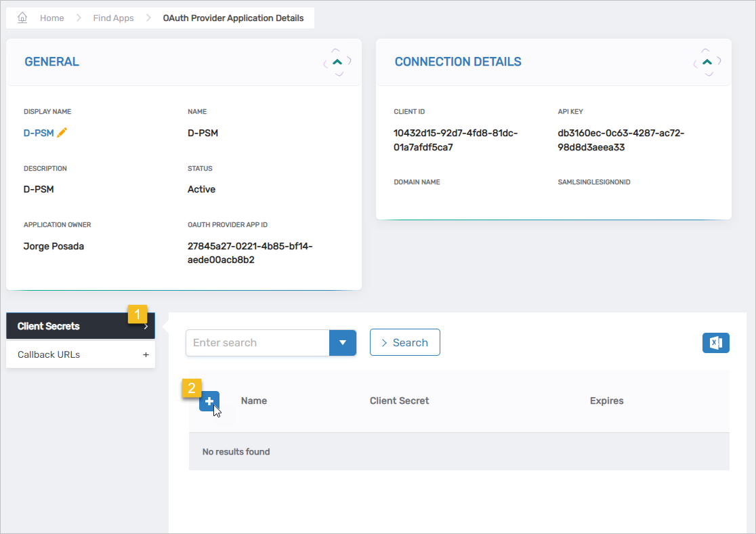Export results with the Excel icon
The width and height of the screenshot is (756, 534).
[x=715, y=343]
